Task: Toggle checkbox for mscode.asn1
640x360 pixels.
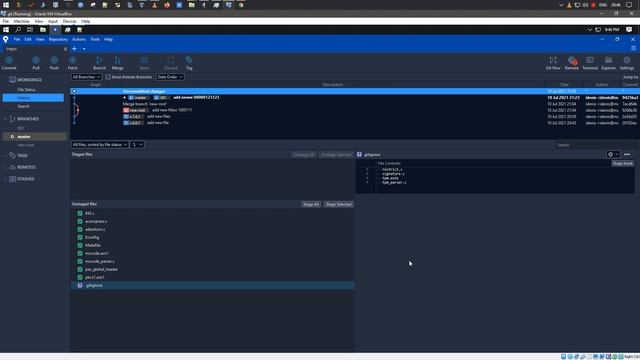Action: coord(80,253)
